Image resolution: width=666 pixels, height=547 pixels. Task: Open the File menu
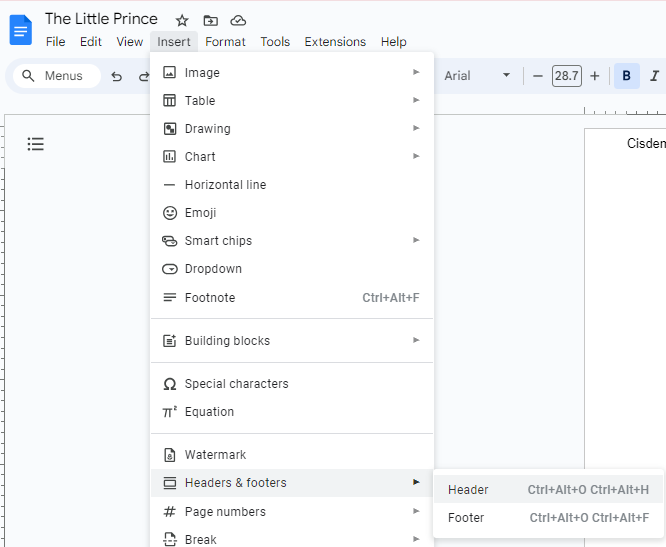point(56,42)
